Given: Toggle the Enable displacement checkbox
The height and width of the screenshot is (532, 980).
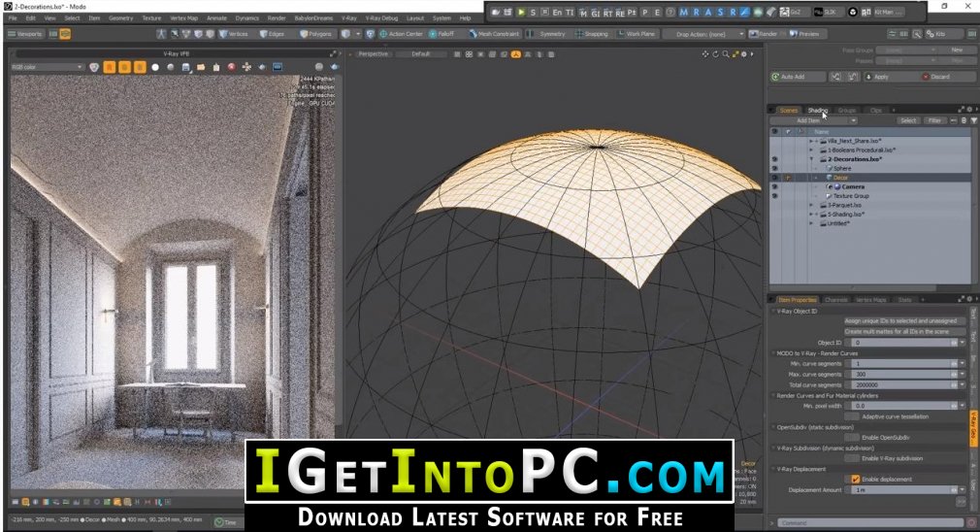Looking at the screenshot, I should pos(856,479).
